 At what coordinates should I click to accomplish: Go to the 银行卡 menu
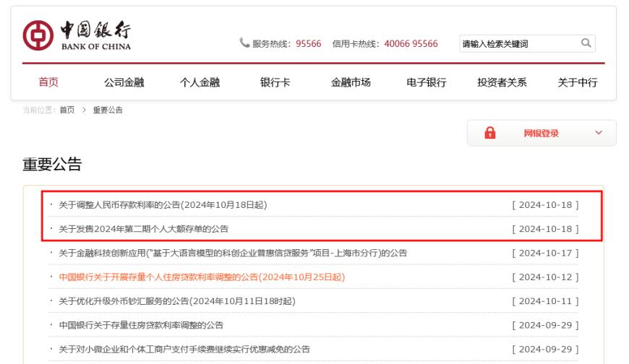click(275, 82)
